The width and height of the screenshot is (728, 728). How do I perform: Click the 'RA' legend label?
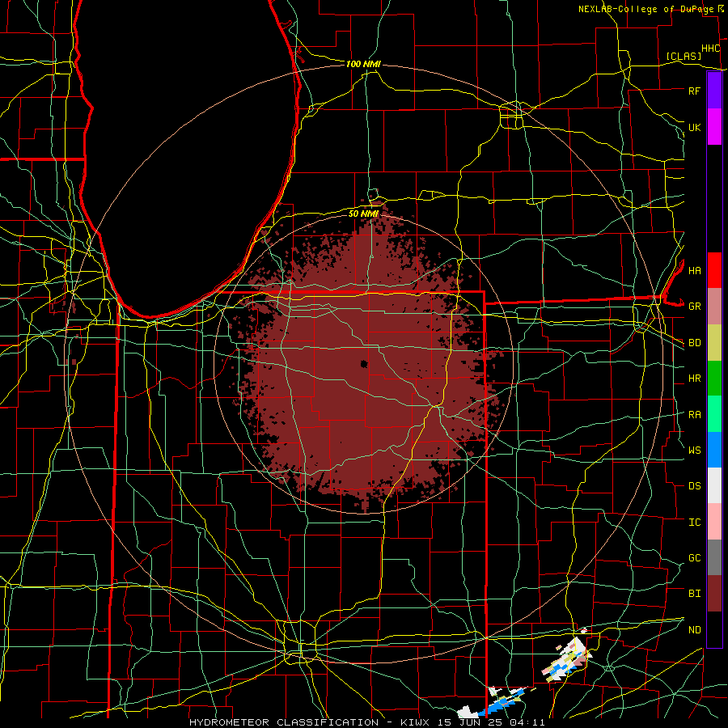tap(694, 415)
